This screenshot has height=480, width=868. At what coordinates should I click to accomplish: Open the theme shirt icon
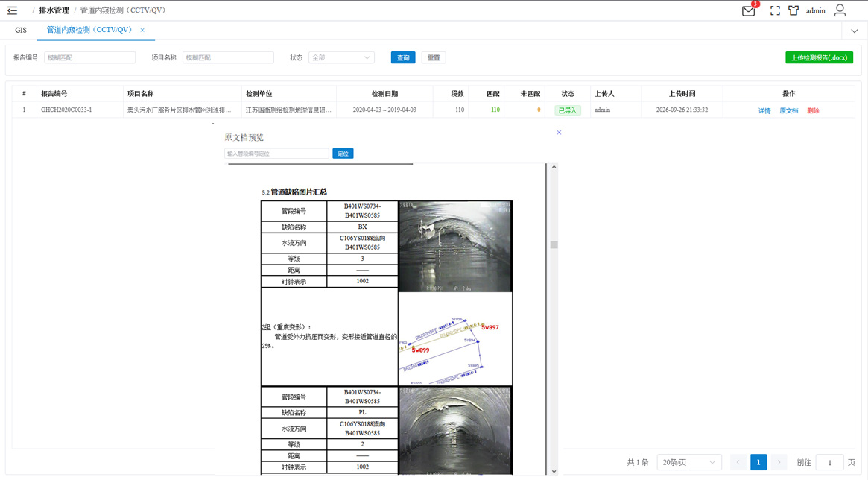793,10
